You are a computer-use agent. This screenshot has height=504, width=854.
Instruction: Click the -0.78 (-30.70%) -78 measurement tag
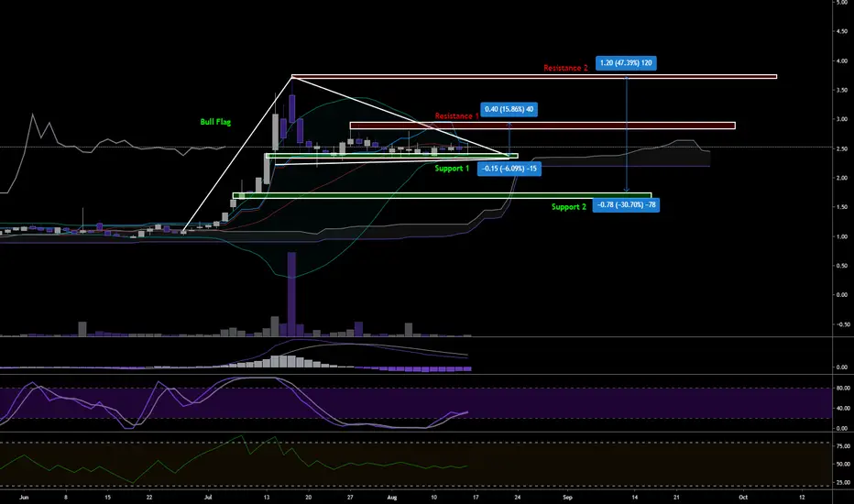627,205
